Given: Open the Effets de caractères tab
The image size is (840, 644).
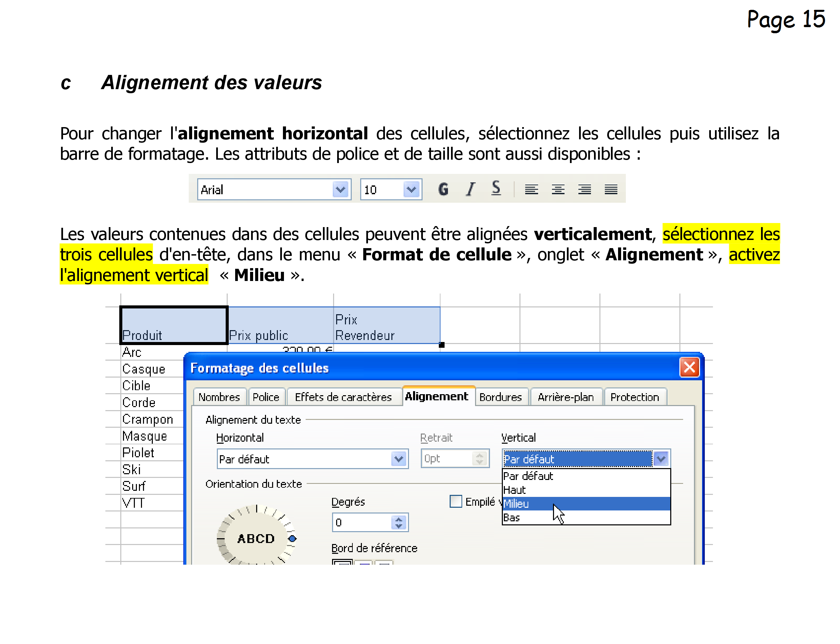Looking at the screenshot, I should (343, 397).
